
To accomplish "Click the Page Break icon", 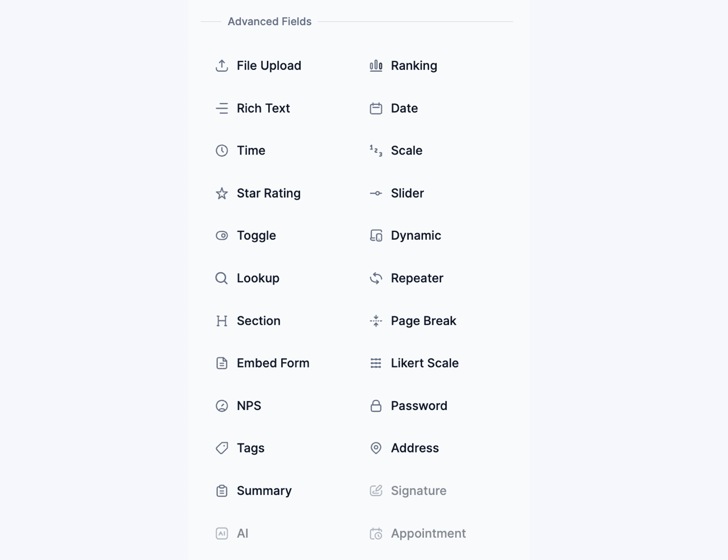I will (x=376, y=321).
